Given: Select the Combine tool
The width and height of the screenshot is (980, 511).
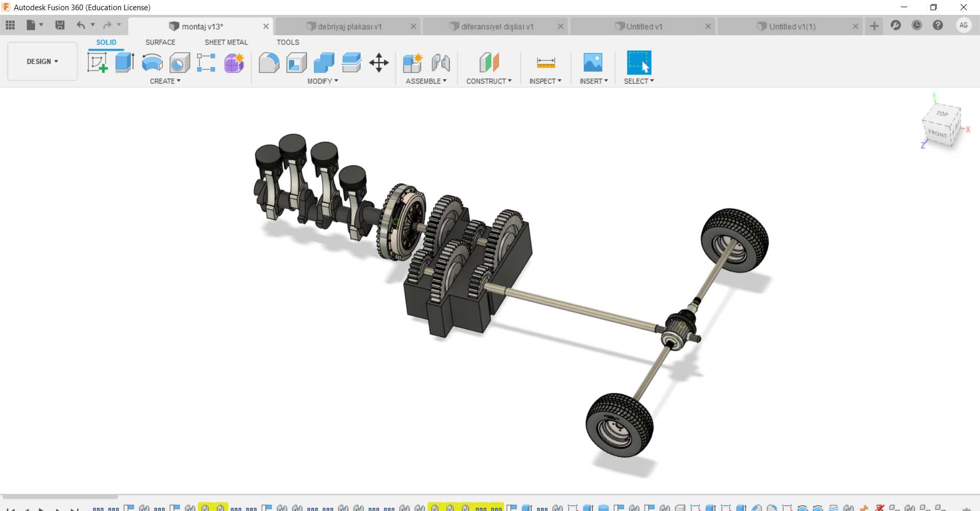Looking at the screenshot, I should (x=324, y=63).
